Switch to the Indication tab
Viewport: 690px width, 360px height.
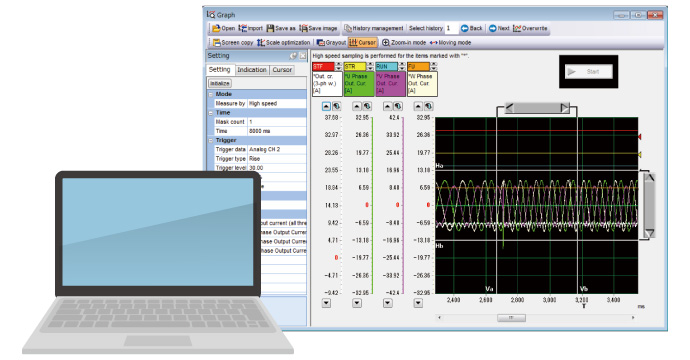[x=252, y=70]
